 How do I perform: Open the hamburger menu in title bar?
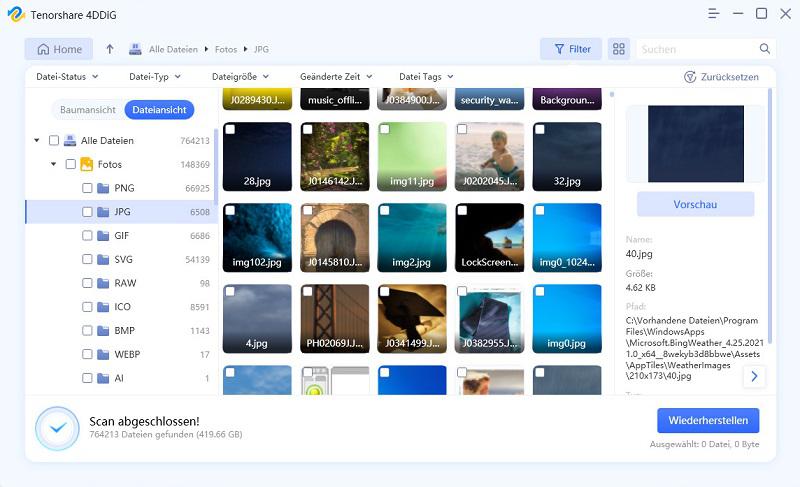[713, 14]
